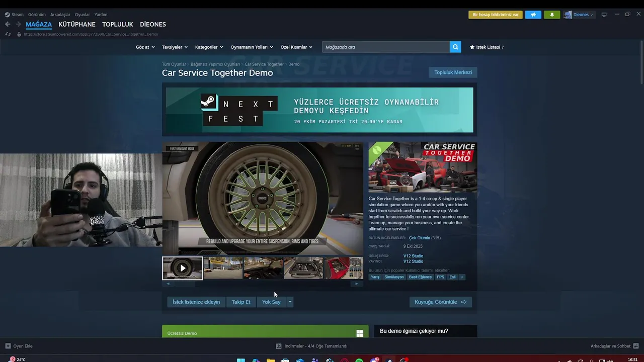Image resolution: width=644 pixels, height=362 pixels.
Task: Click the yellow account notification button
Action: pyautogui.click(x=496, y=15)
